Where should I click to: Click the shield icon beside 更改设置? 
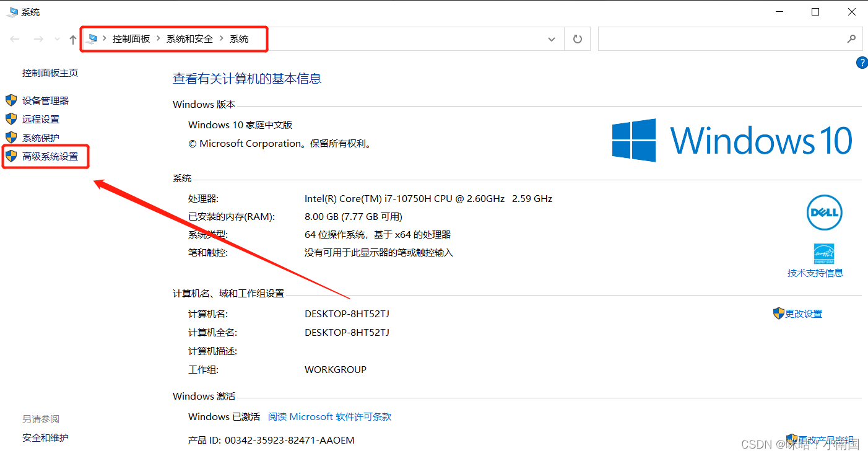(779, 313)
